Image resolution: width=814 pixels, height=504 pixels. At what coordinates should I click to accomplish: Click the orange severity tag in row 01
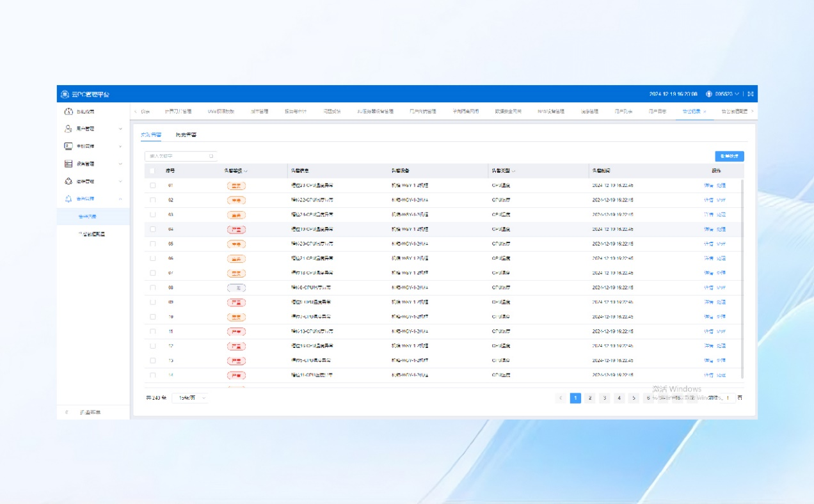[236, 185]
